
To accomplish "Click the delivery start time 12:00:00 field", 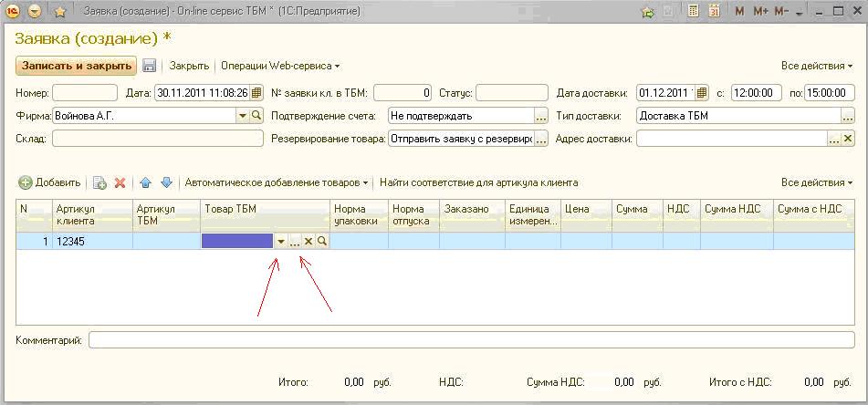I will [x=756, y=93].
